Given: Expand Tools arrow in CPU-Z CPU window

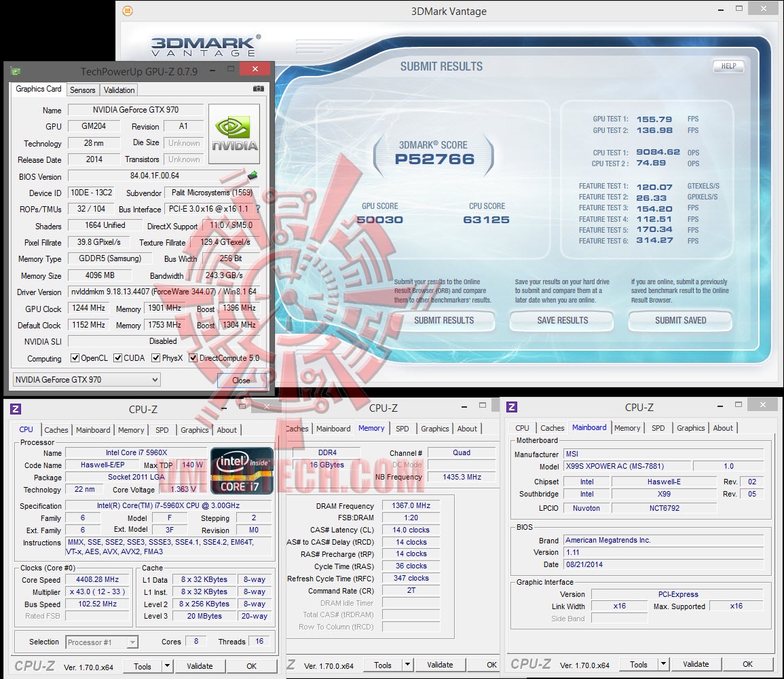Looking at the screenshot, I should [x=168, y=666].
